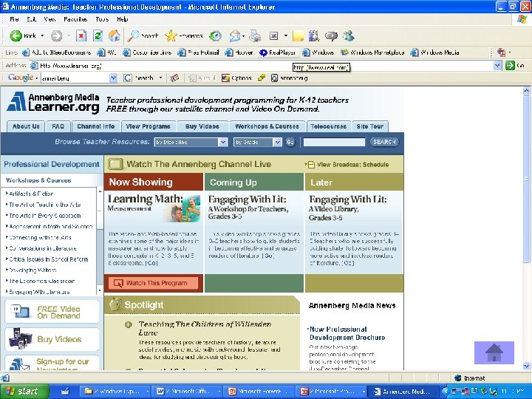Open the Mail envelope icon
Screen dimensions: 532x399
click(x=234, y=35)
